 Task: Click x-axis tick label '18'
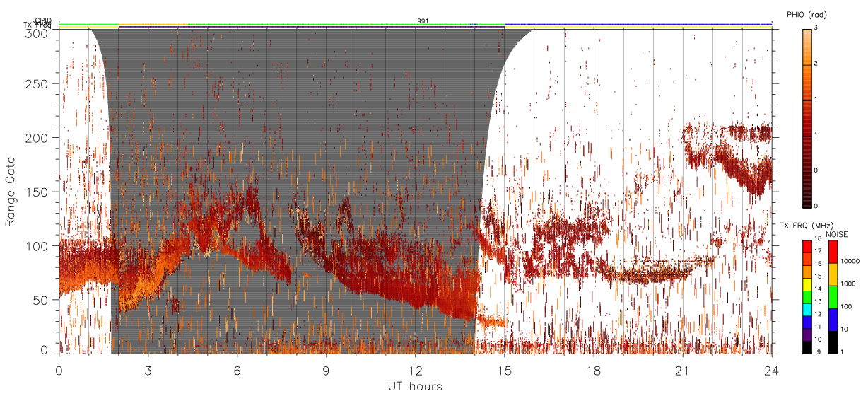[x=594, y=371]
